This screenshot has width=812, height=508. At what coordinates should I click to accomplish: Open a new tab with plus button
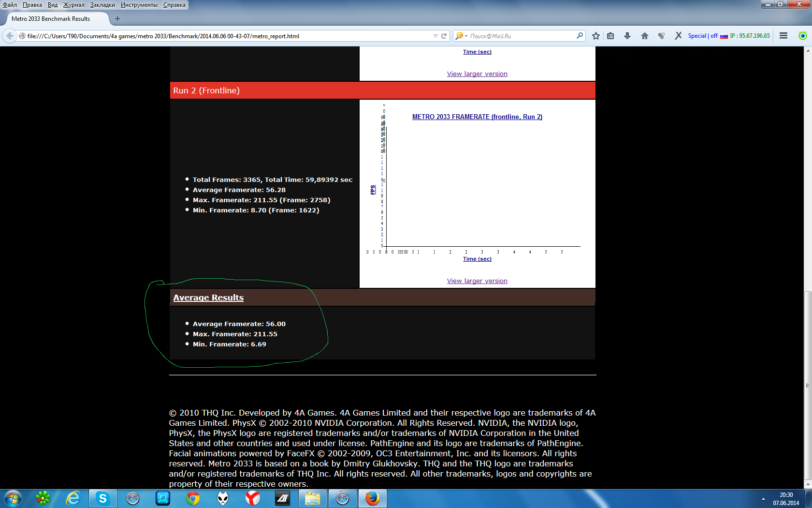117,19
